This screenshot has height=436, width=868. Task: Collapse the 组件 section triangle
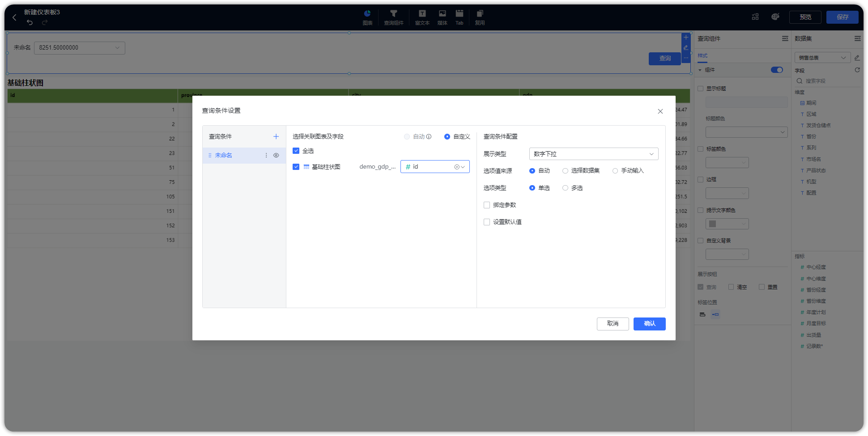coord(700,70)
